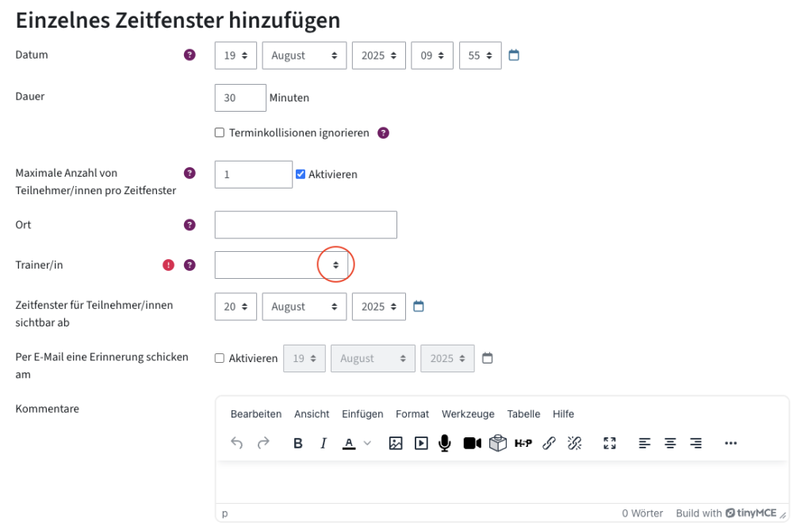
Task: Open the minute dropdown showing 55
Action: pyautogui.click(x=480, y=55)
